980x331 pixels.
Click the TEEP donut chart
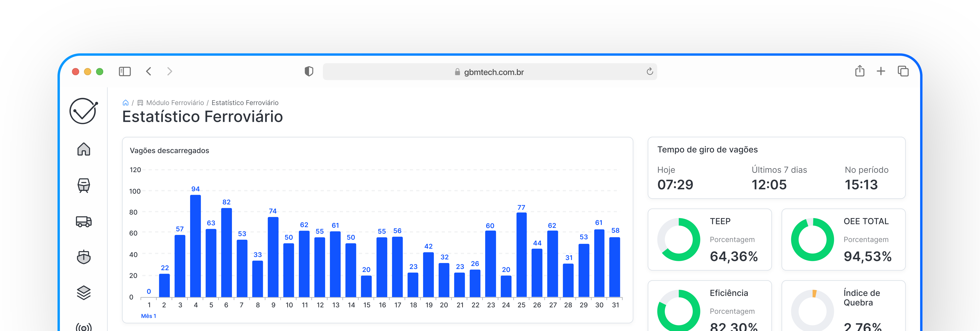(x=678, y=239)
